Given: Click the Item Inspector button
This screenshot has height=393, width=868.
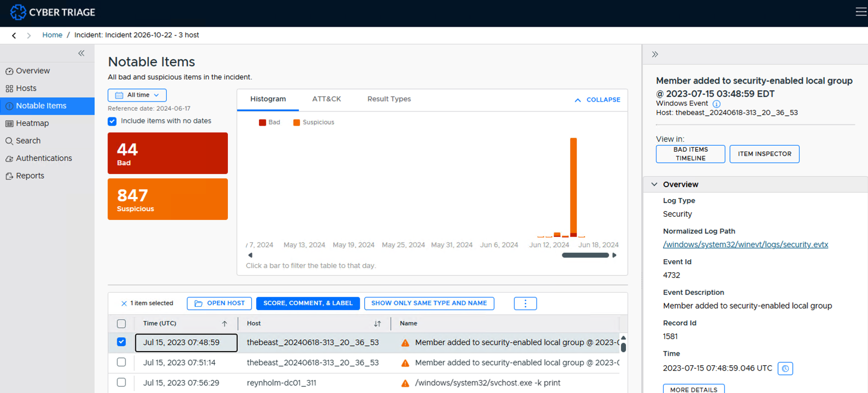Looking at the screenshot, I should pos(764,154).
